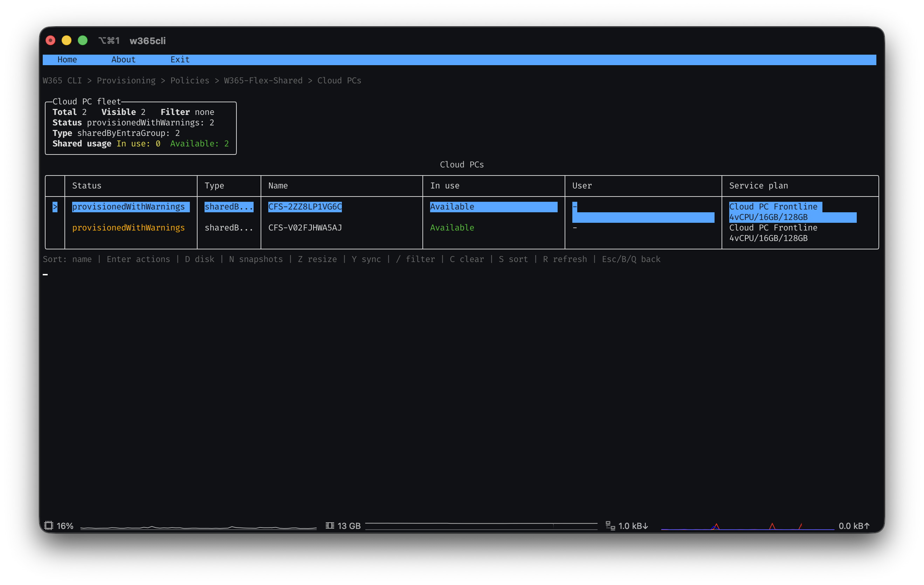Click the row selector arrow for CFS-2ZZ8LP1VG6C

(55, 207)
